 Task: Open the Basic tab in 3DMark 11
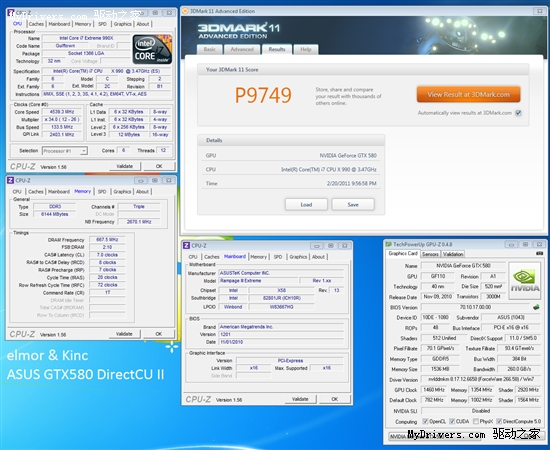[x=210, y=49]
